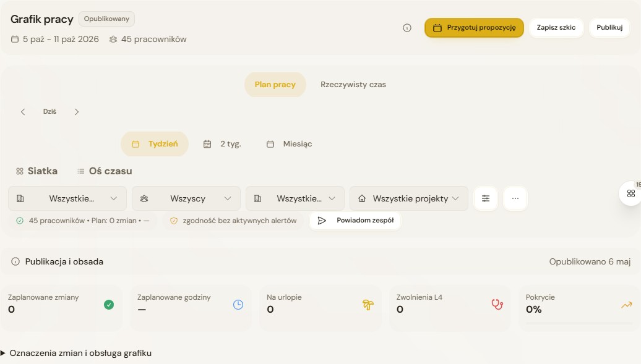The width and height of the screenshot is (641, 364).
Task: Click the stethoscope icon on Zwolnienia L4
Action: tap(497, 305)
